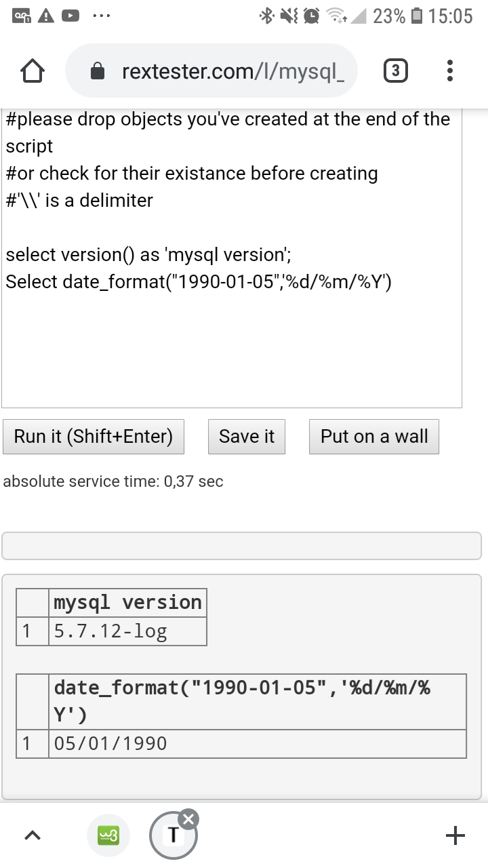Click the Put on a wall button
This screenshot has height=868, width=488.
[374, 437]
